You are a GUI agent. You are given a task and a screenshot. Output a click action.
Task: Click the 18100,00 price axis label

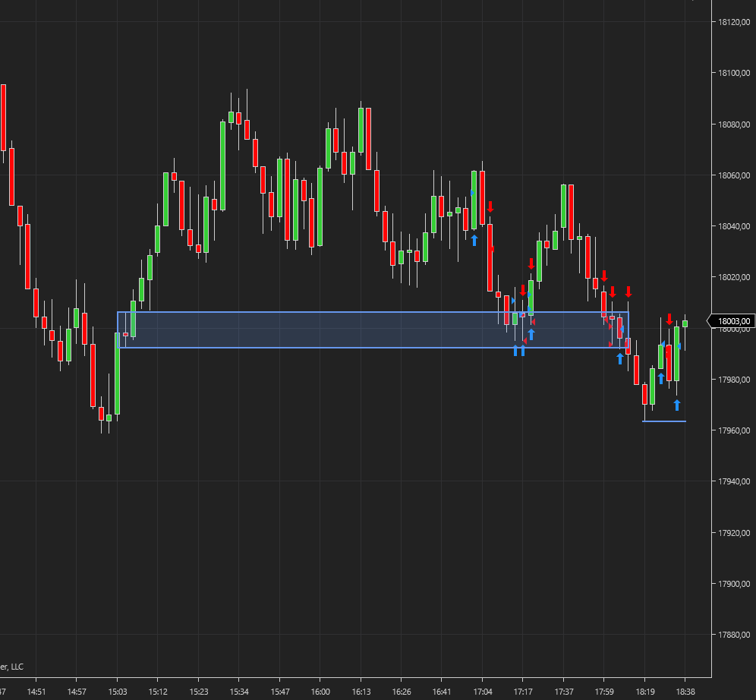pyautogui.click(x=734, y=73)
